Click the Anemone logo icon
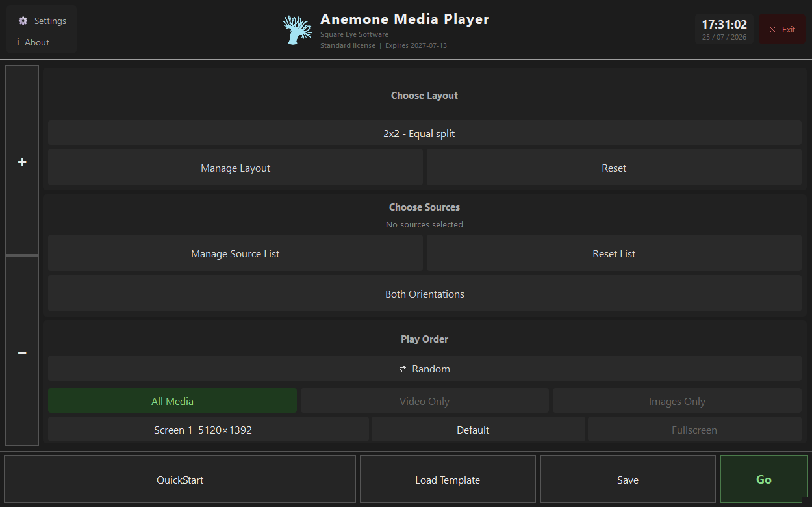The image size is (812, 507). click(x=298, y=30)
